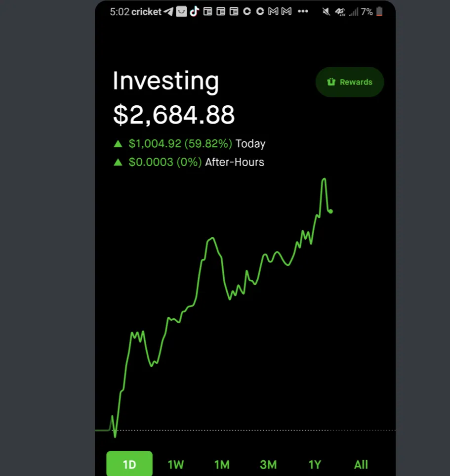Tap the smiley face notification icon
This screenshot has width=450, height=476.
tap(181, 12)
